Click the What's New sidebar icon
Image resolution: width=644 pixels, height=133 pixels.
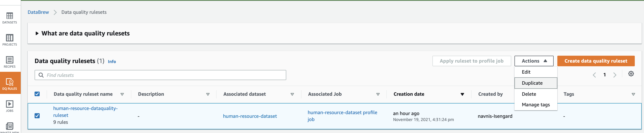10,127
